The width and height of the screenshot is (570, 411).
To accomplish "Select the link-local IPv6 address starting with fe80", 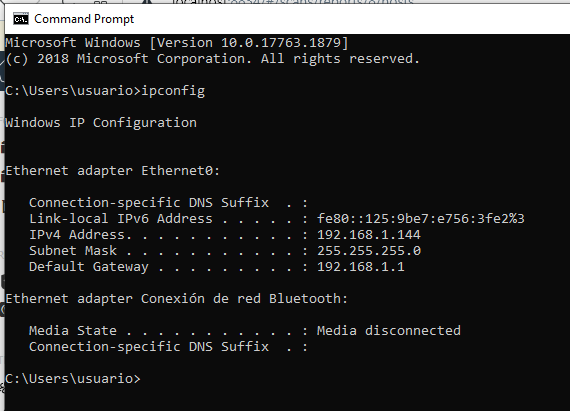I will 421,219.
